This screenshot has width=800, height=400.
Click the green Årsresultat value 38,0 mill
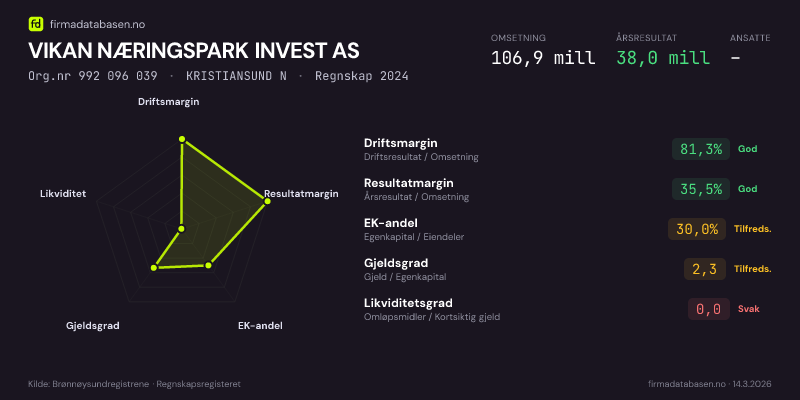664,58
